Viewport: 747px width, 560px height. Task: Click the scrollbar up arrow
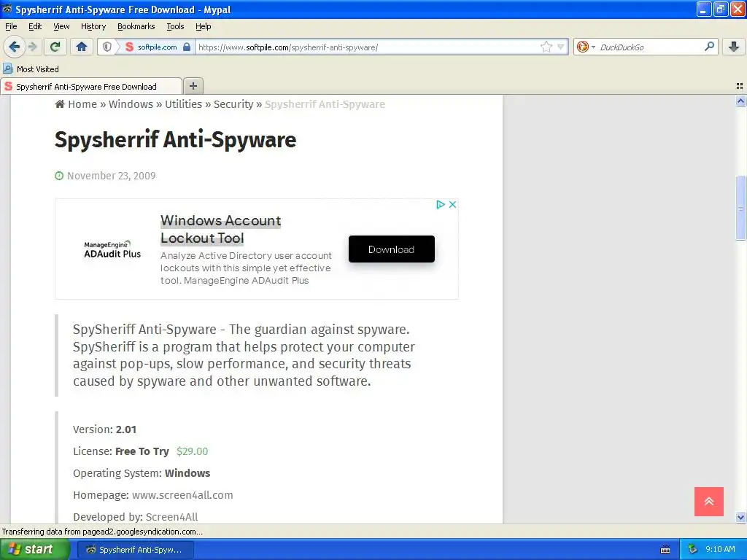click(740, 101)
